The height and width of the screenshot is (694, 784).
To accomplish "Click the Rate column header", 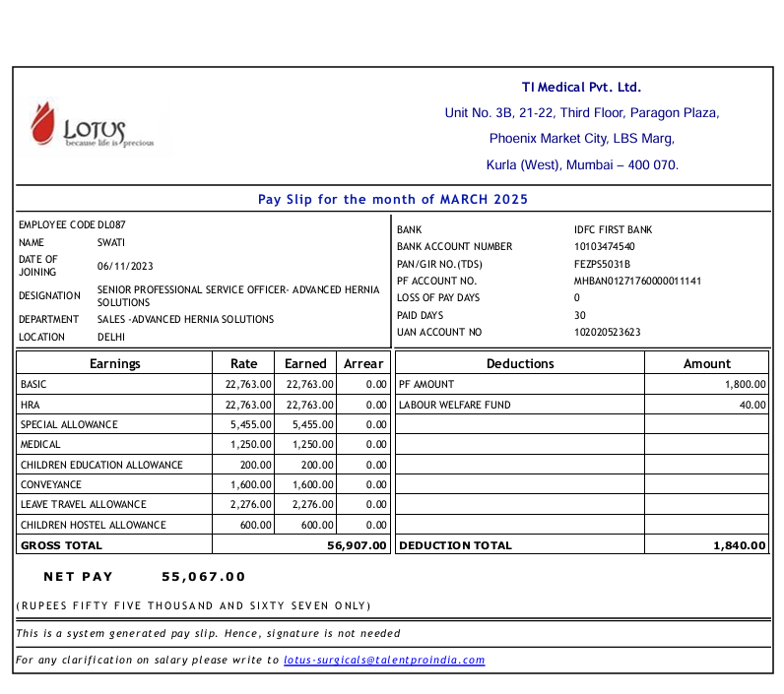I will [243, 363].
